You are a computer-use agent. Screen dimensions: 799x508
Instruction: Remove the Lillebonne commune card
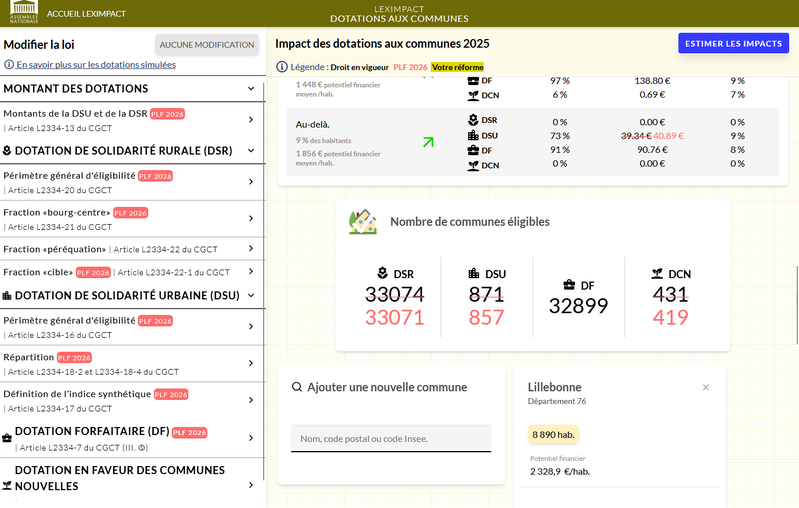[x=706, y=387]
